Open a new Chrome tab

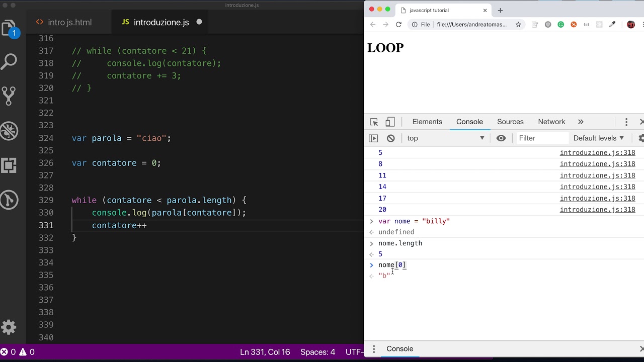[x=500, y=10]
